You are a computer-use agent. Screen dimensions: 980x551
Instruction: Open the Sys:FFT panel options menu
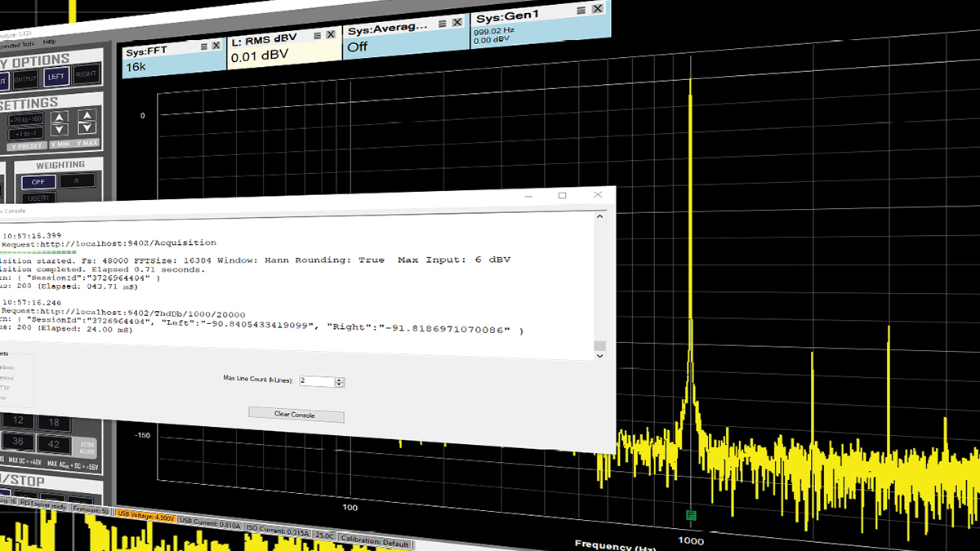click(203, 47)
